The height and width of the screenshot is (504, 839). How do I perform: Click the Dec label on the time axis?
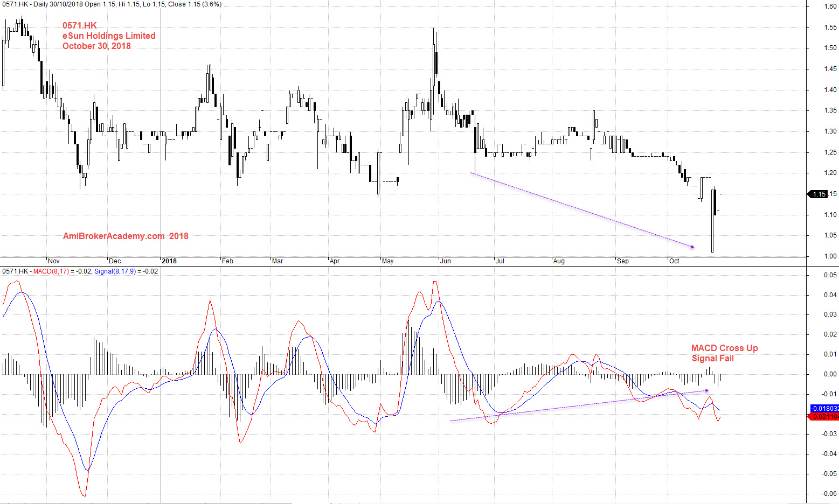[115, 261]
